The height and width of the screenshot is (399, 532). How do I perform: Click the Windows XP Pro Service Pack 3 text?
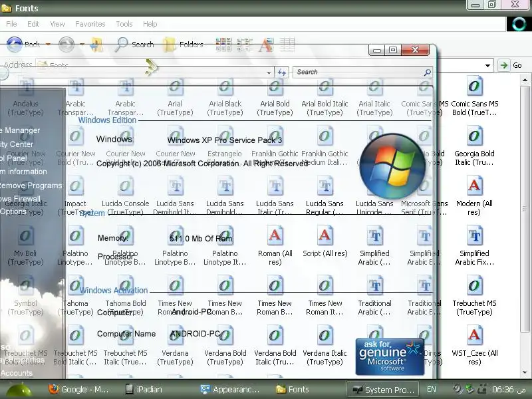(x=225, y=140)
